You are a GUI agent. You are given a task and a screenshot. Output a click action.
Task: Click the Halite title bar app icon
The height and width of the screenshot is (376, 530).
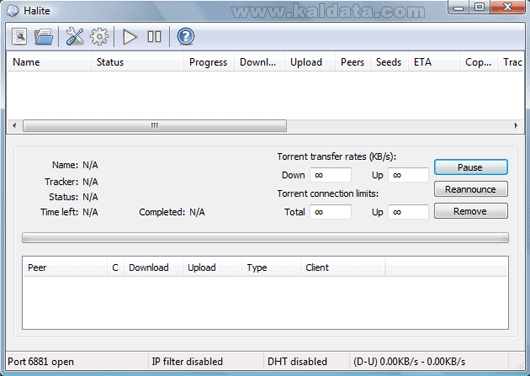(13, 11)
